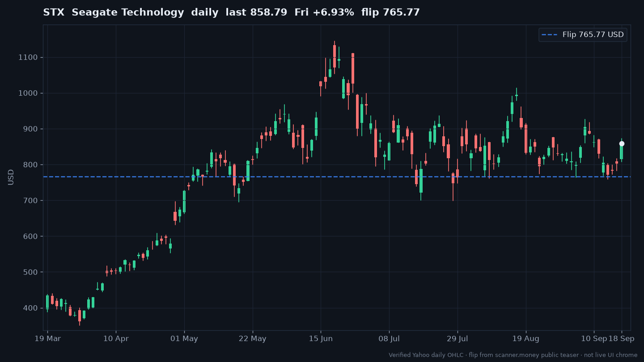Click the white last-price marker dot
This screenshot has width=644, height=362.
[x=622, y=143]
